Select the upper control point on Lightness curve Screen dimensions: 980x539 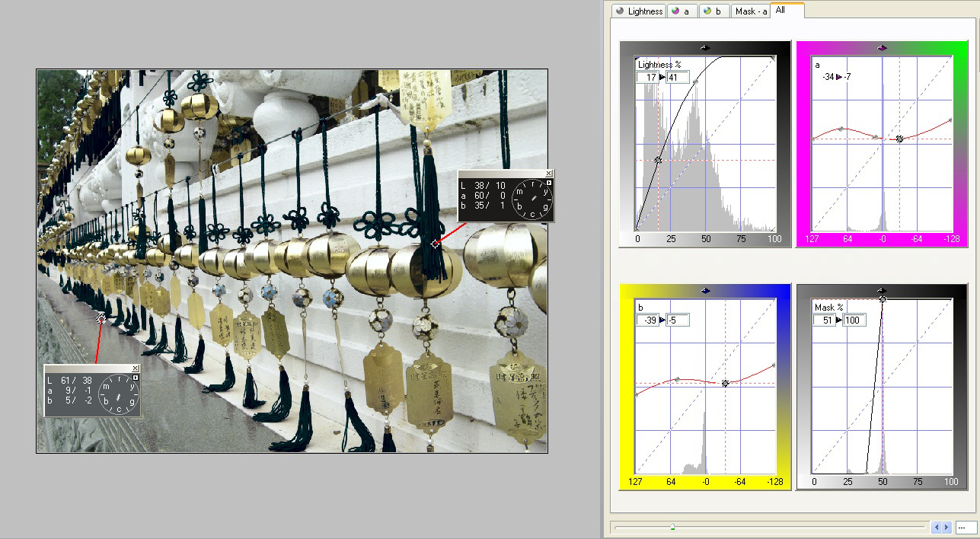tap(695, 82)
